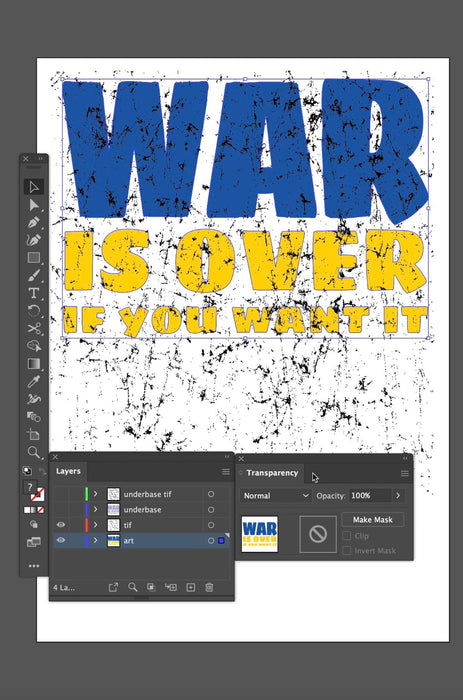Image resolution: width=463 pixels, height=700 pixels.
Task: Expand the art layer
Action: pyautogui.click(x=95, y=540)
